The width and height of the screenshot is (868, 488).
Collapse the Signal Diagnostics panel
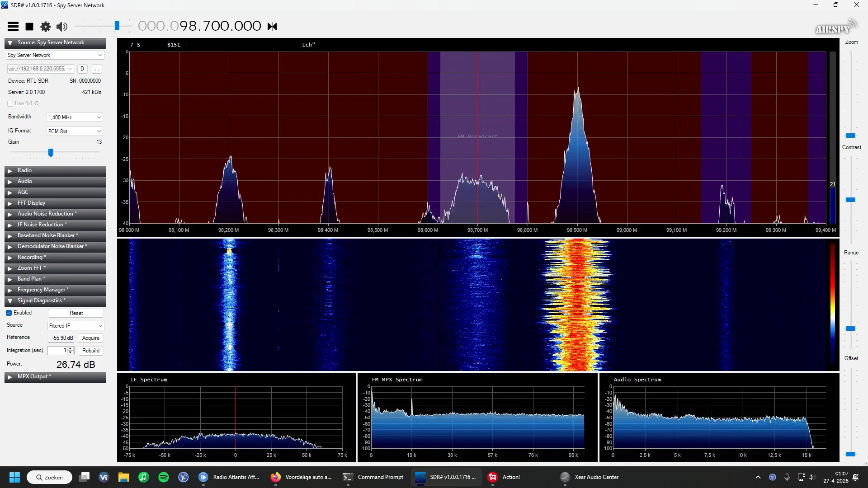click(x=55, y=300)
